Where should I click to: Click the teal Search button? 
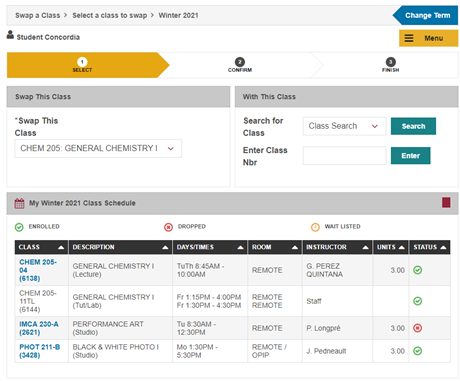[413, 126]
